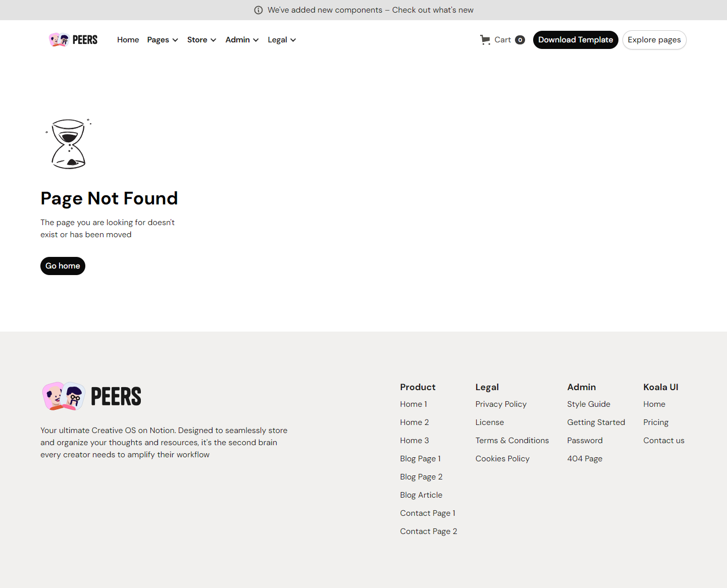Click the Peers logo in the navigation bar

[x=73, y=39]
